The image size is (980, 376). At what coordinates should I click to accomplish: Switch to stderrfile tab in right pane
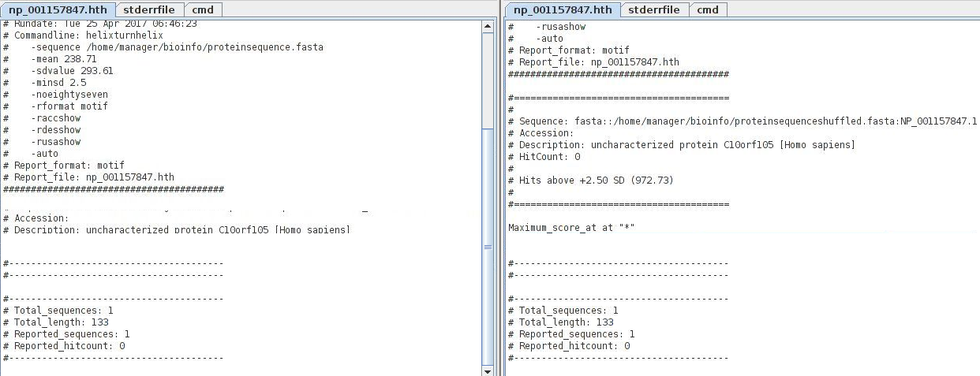click(x=655, y=9)
